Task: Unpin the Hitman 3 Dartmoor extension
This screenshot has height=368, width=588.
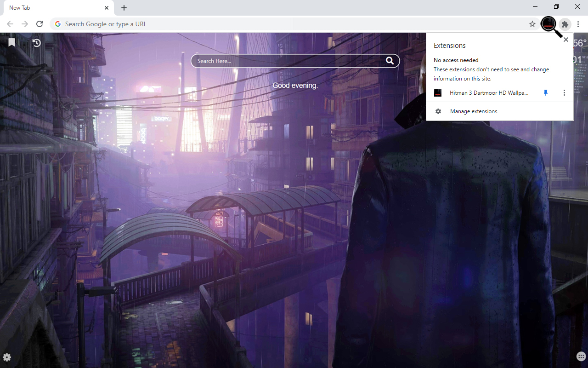Action: [x=546, y=93]
